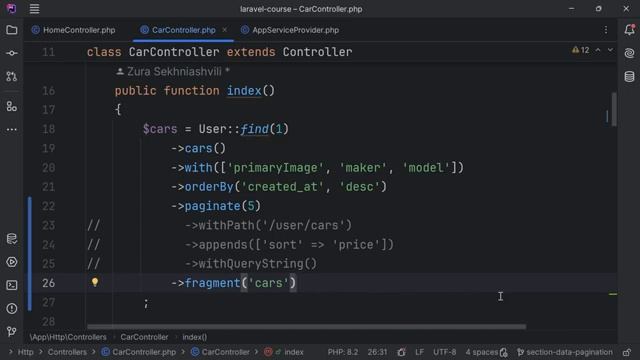Image resolution: width=640 pixels, height=360 pixels.
Task: Open the Problems tool window
Action: pyautogui.click(x=11, y=309)
